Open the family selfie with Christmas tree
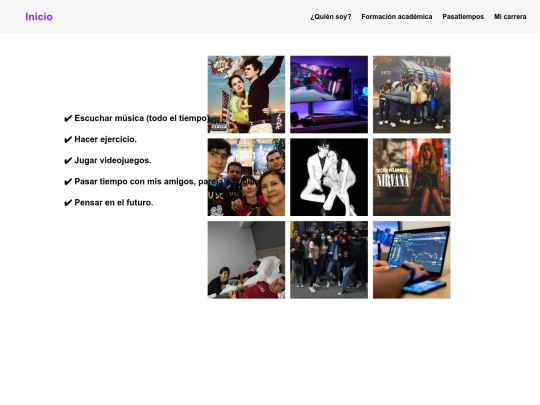Viewport: 540px width, 405px height. pyautogui.click(x=246, y=177)
